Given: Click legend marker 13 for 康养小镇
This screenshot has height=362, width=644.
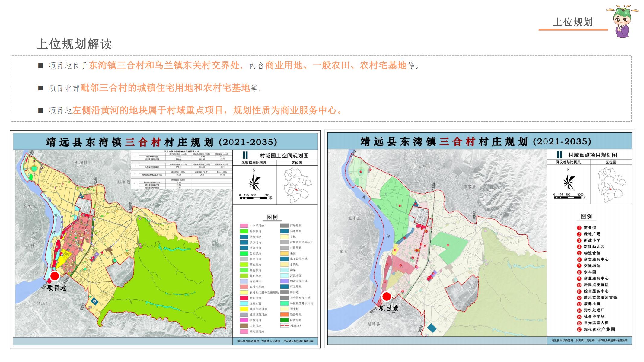Looking at the screenshot, I should 579,304.
